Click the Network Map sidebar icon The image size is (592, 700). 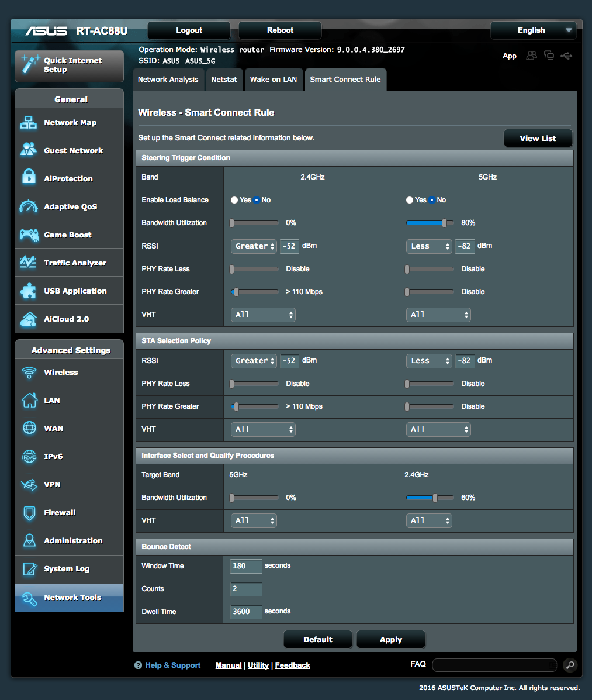tap(28, 123)
